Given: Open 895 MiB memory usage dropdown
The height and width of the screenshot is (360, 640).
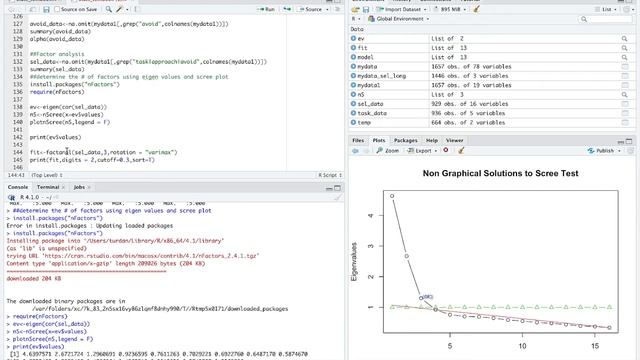Looking at the screenshot, I should pos(449,9).
